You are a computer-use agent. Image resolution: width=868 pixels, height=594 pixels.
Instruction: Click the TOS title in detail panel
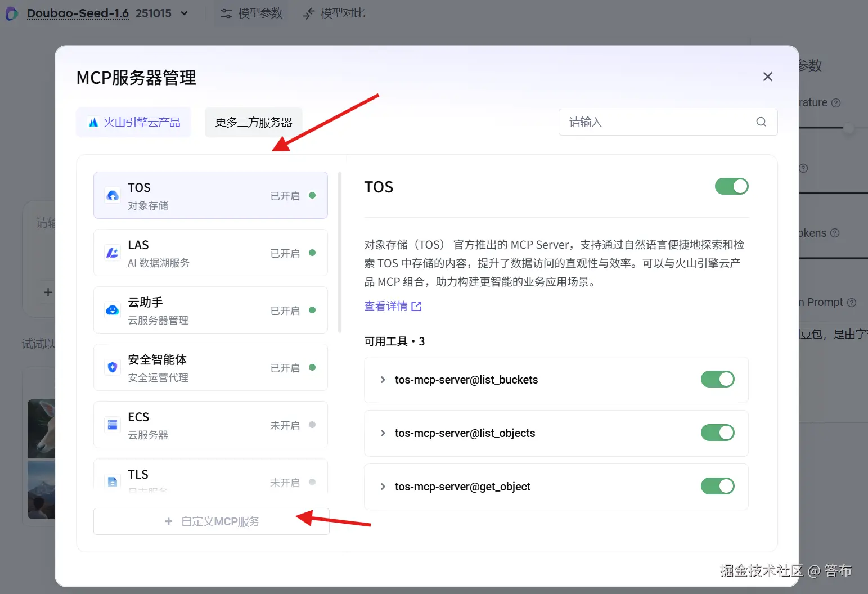click(379, 187)
